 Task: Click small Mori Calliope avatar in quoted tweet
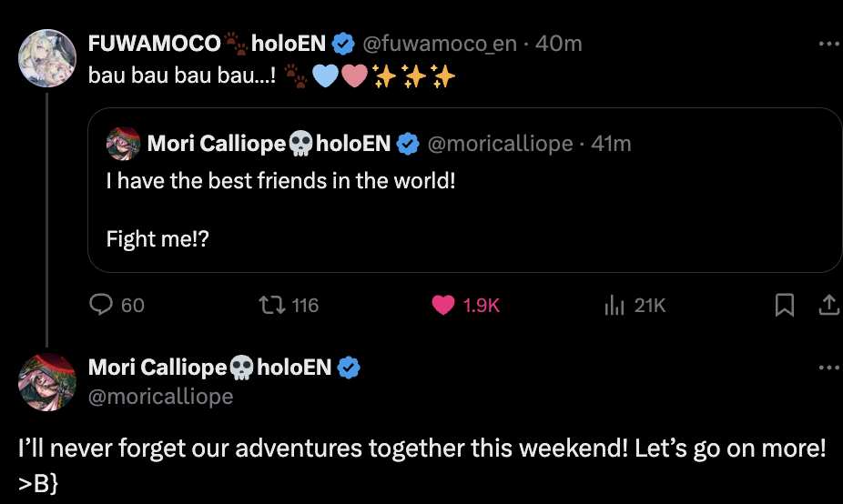click(x=123, y=144)
